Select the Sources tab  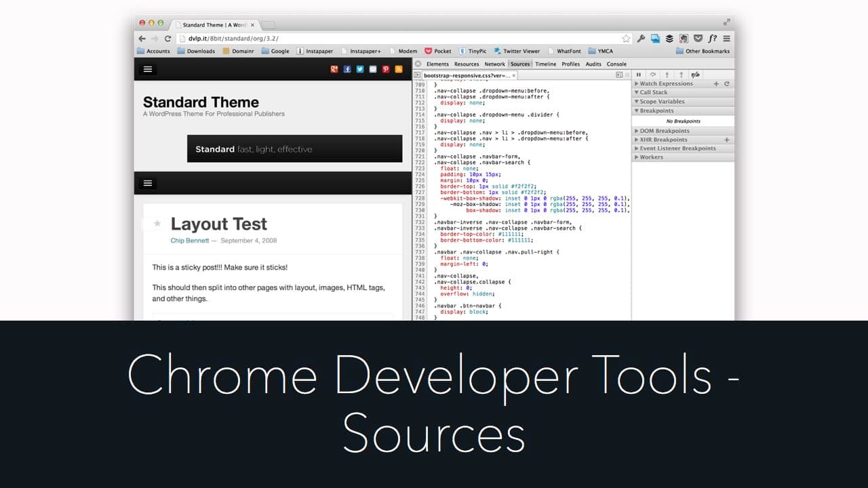[520, 64]
